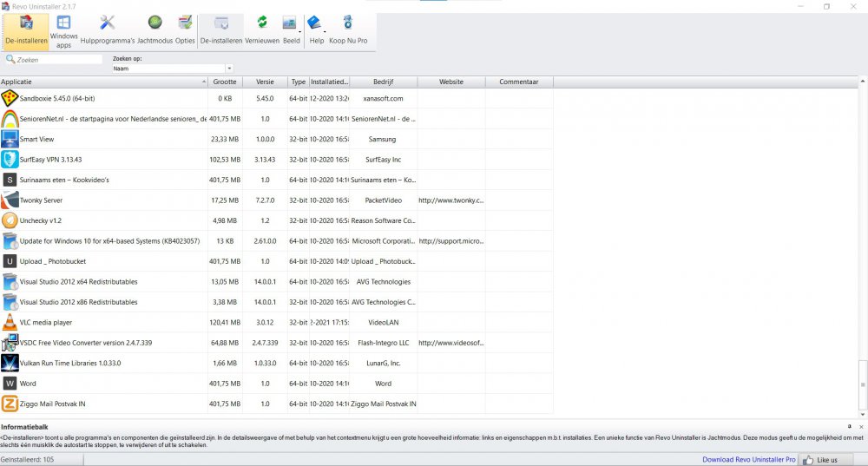
Task: Open the Windows apps section
Action: tap(63, 30)
